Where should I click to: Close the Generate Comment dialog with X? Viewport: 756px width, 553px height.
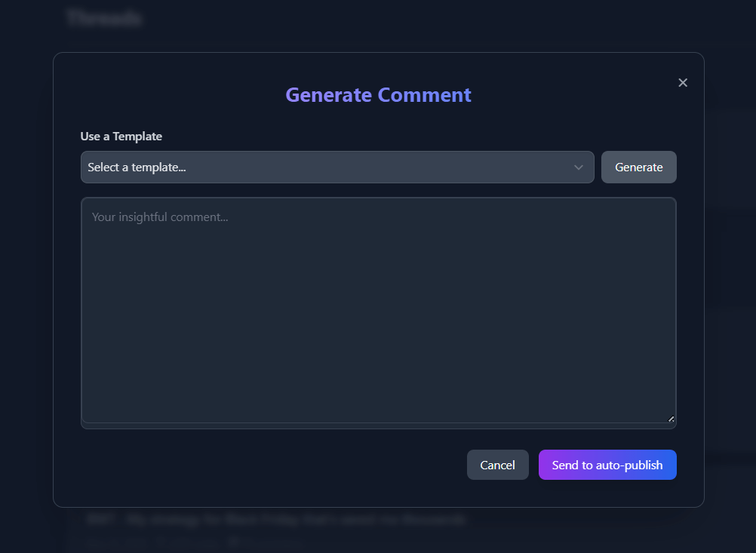point(683,83)
